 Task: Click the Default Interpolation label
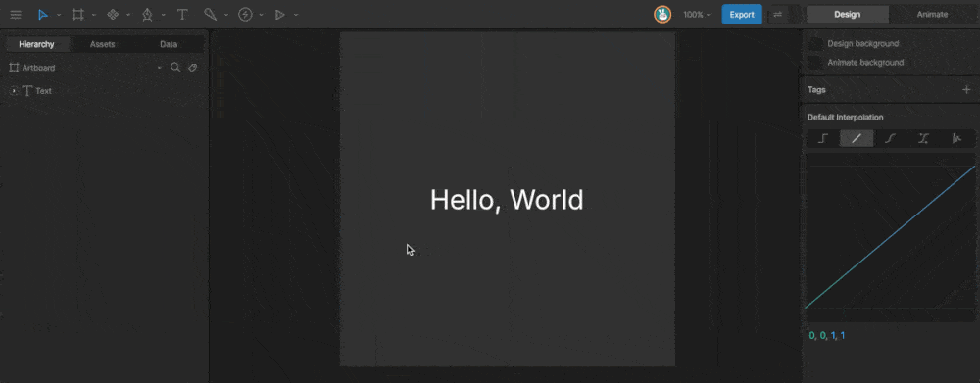coord(845,117)
